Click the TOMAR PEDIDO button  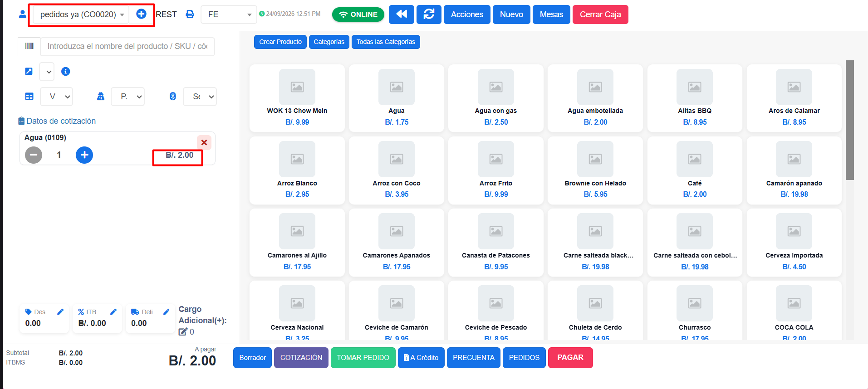click(363, 358)
